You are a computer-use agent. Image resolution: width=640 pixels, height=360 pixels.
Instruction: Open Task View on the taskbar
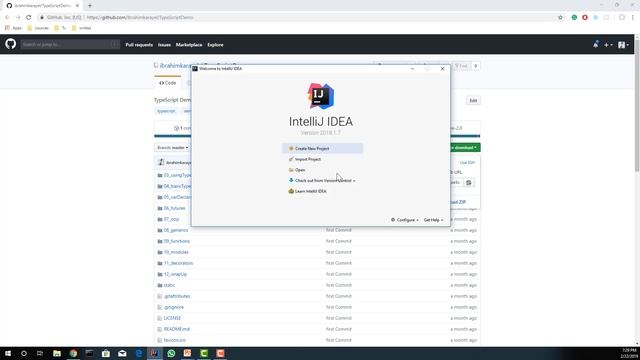pos(40,353)
